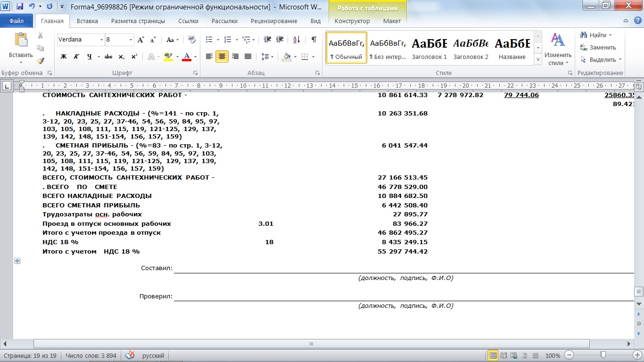This screenshot has width=644, height=362.
Task: Click the 100% zoom level button
Action: click(x=553, y=356)
